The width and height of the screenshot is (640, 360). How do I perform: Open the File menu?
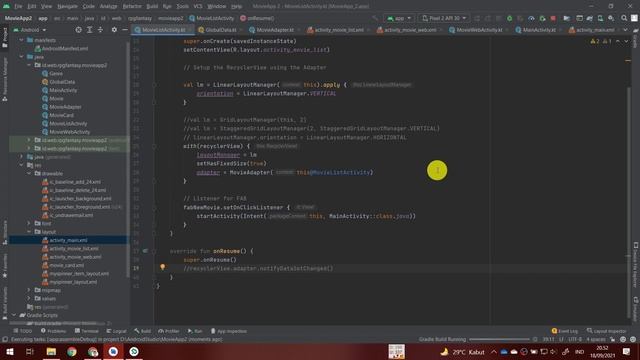pos(18,6)
